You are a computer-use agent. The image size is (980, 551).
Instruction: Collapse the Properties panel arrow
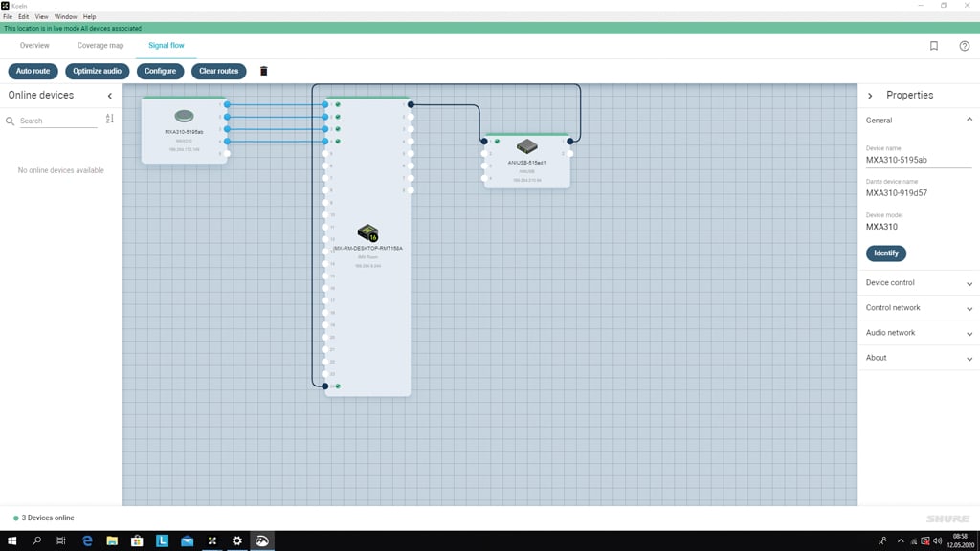tap(870, 96)
